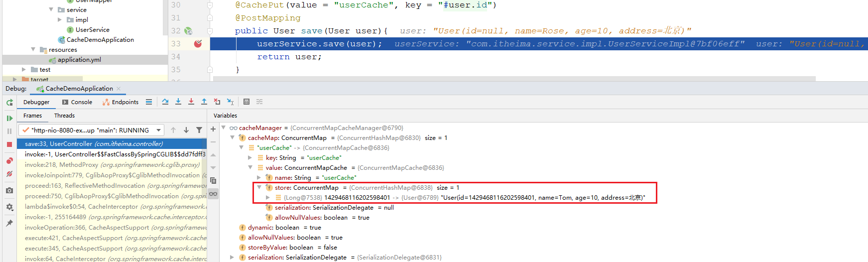The width and height of the screenshot is (868, 262).
Task: Collapse the store ConcurrentMap variable node
Action: click(x=259, y=188)
